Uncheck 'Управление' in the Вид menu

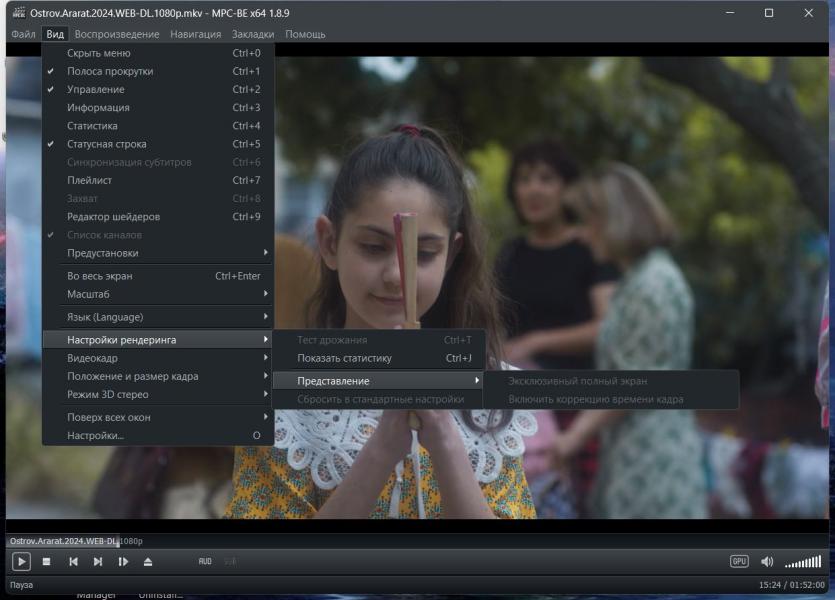(x=96, y=89)
